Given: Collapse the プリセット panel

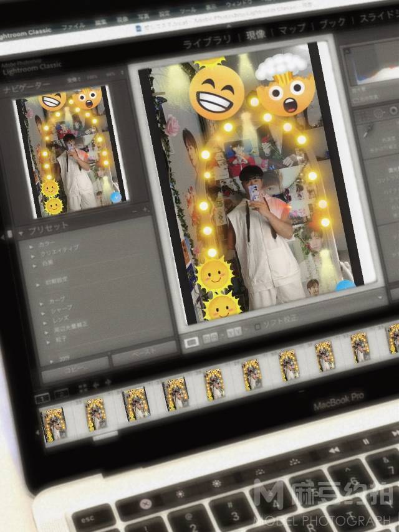Looking at the screenshot, I should coord(21,234).
